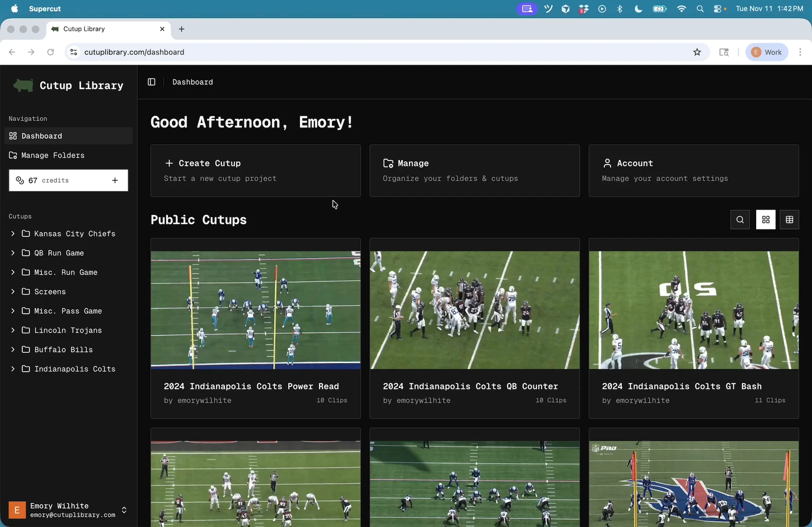Click the QB Run Game folder name
812x527 pixels.
59,253
